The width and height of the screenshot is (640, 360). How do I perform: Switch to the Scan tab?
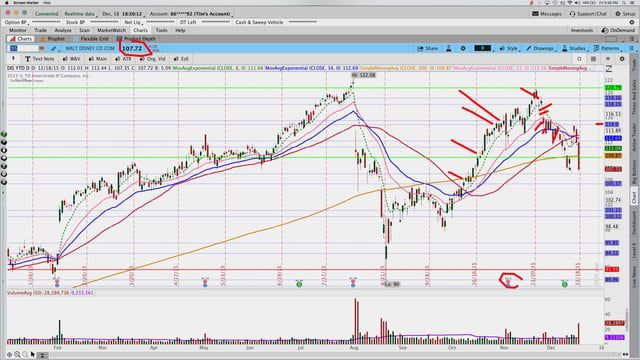(84, 30)
